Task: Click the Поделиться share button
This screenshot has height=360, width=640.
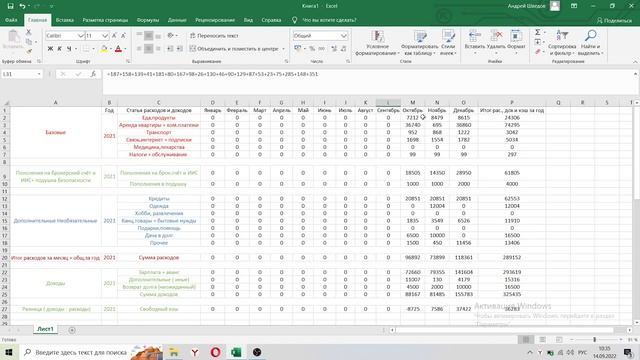Action: click(614, 20)
